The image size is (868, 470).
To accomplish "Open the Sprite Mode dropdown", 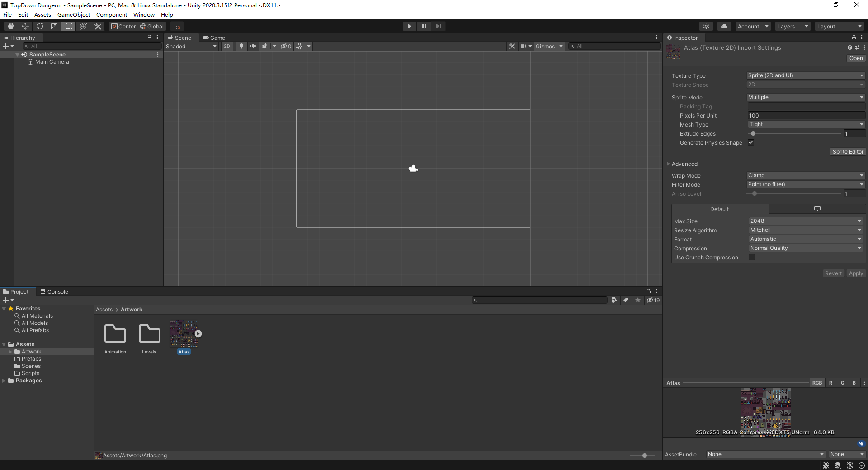I will (805, 97).
